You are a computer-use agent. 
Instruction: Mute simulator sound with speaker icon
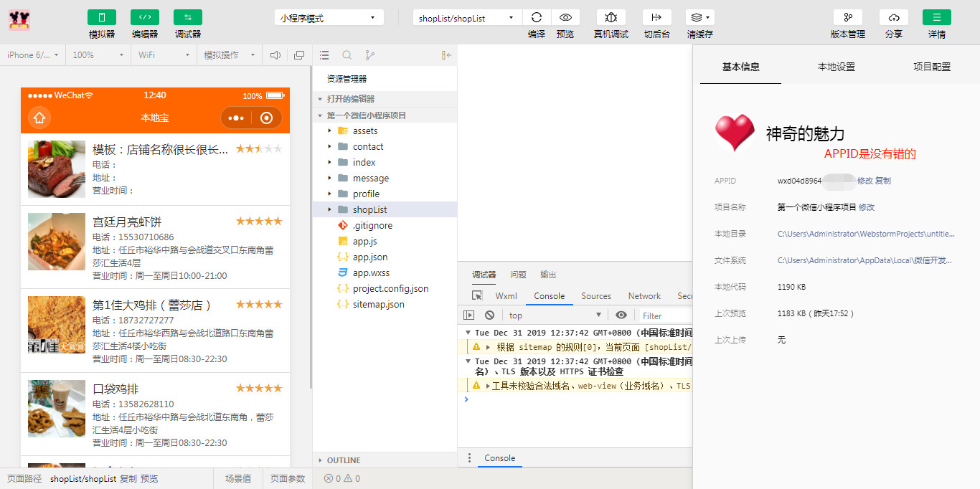click(x=275, y=55)
